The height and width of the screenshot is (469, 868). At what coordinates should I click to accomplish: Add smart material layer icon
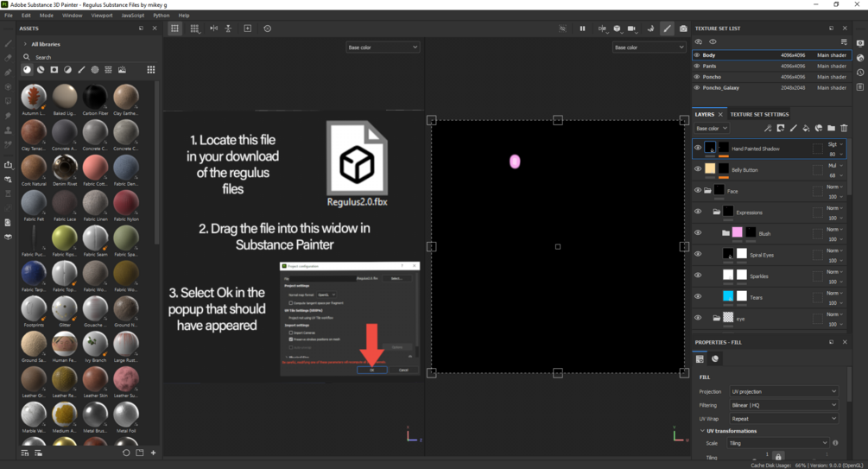tap(819, 128)
